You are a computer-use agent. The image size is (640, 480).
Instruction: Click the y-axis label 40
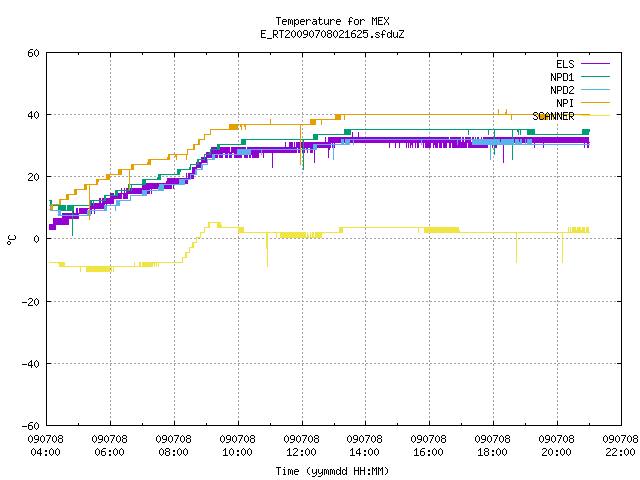point(33,115)
